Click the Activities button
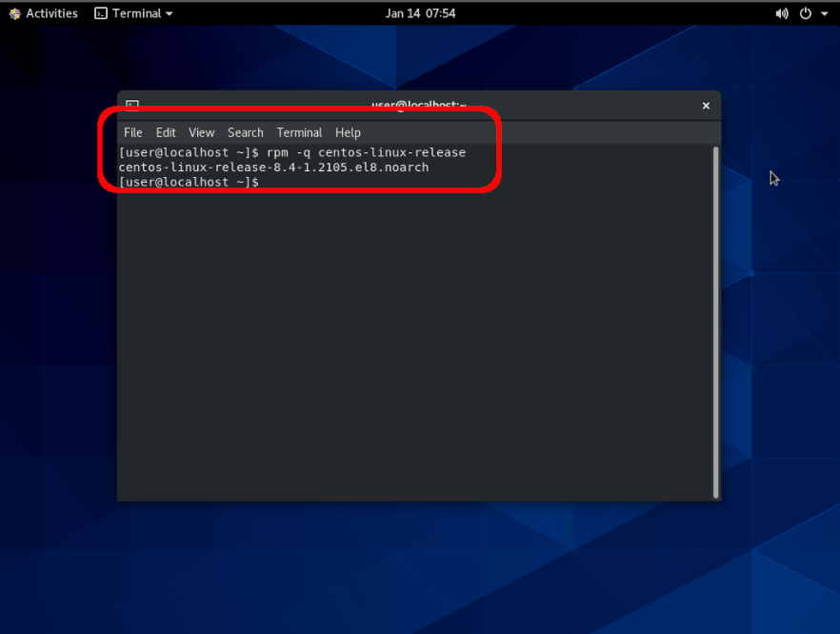Image resolution: width=840 pixels, height=634 pixels. [x=43, y=13]
